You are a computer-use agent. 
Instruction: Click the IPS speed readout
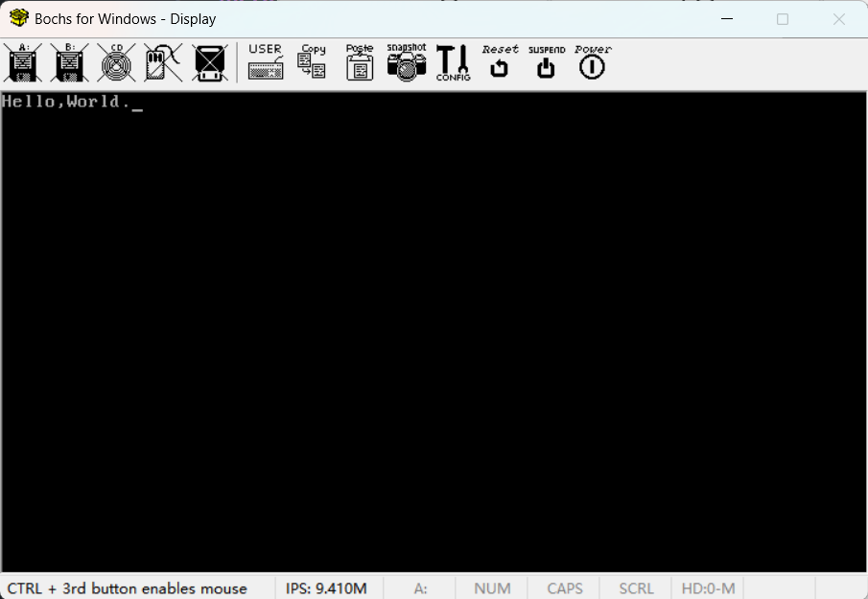click(x=326, y=588)
